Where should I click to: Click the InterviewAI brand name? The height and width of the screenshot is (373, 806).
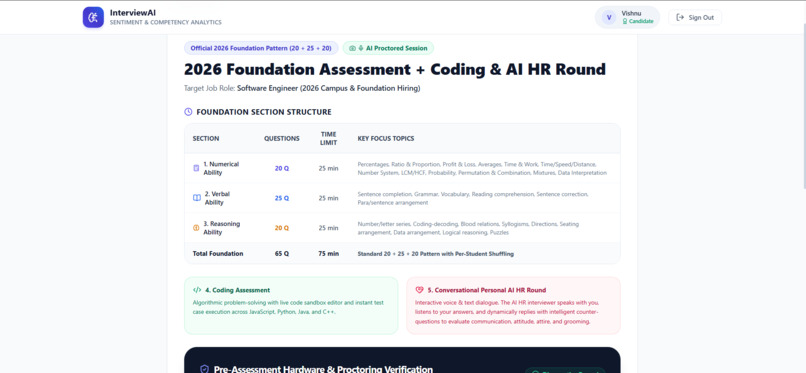click(133, 13)
